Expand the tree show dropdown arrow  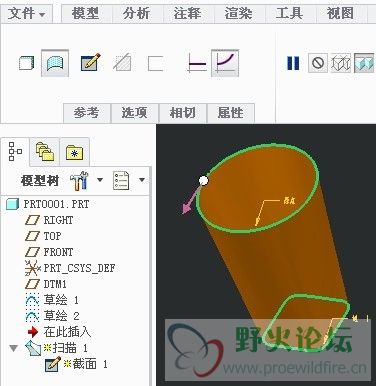(x=142, y=180)
